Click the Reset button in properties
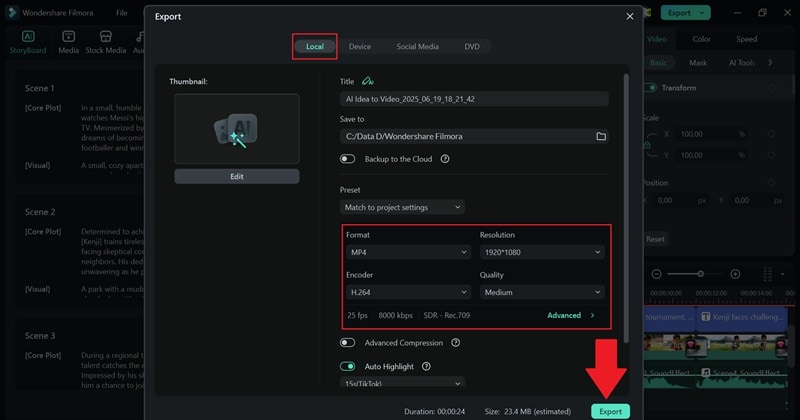 pos(655,239)
